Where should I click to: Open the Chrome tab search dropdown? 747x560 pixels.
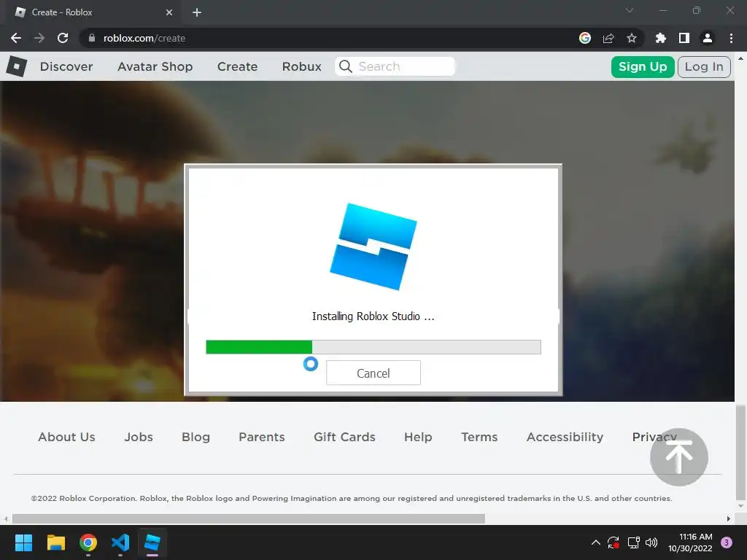(x=630, y=10)
